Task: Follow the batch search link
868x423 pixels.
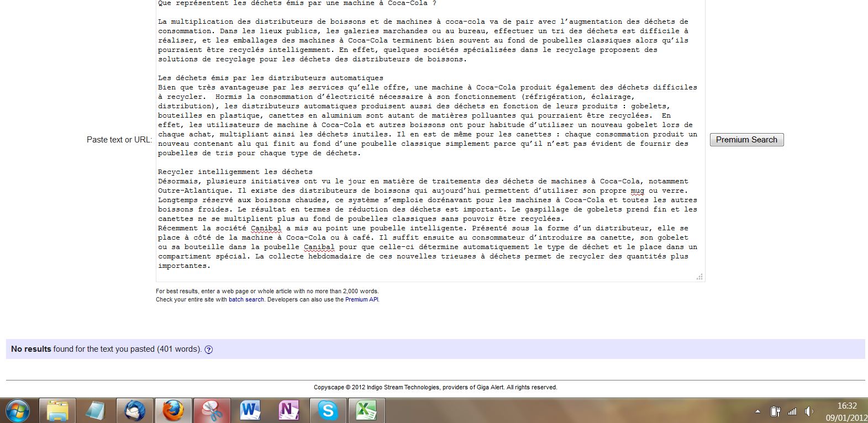Action: 246,299
